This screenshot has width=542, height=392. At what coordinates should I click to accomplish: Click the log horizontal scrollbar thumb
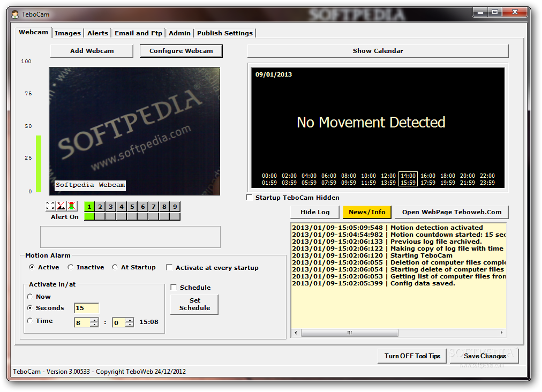pyautogui.click(x=350, y=333)
